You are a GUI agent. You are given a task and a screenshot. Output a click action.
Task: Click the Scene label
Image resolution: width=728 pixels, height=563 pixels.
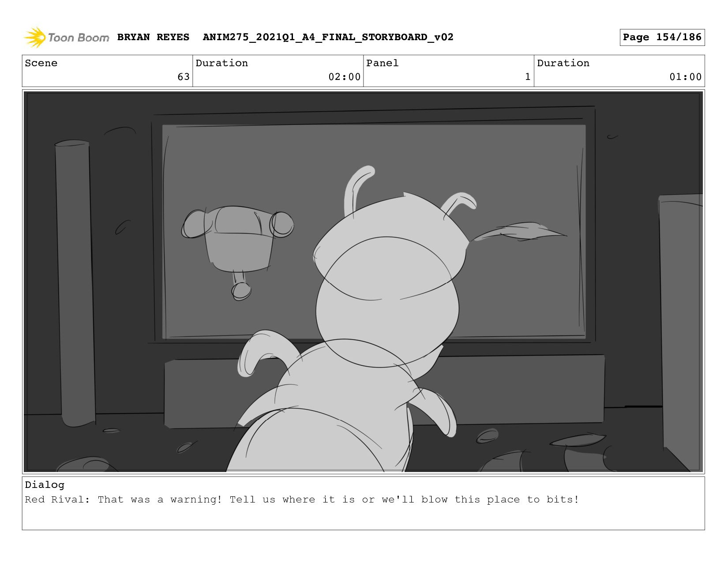41,63
